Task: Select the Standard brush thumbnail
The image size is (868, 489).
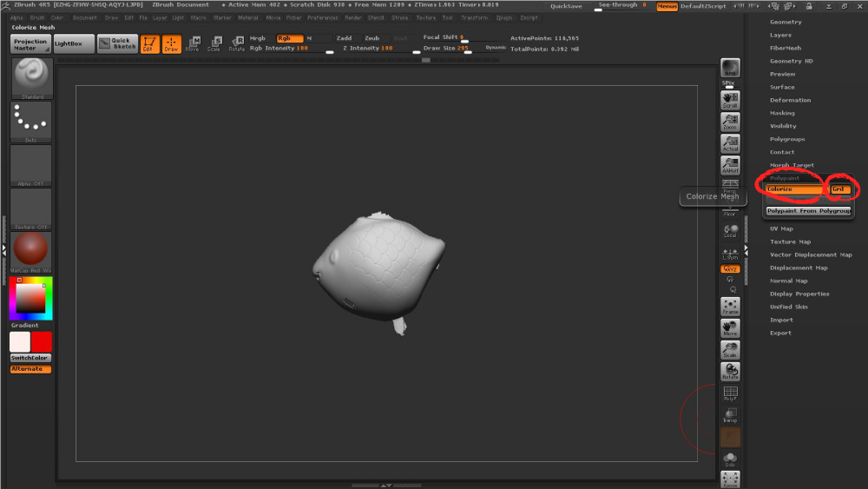Action: pyautogui.click(x=30, y=78)
